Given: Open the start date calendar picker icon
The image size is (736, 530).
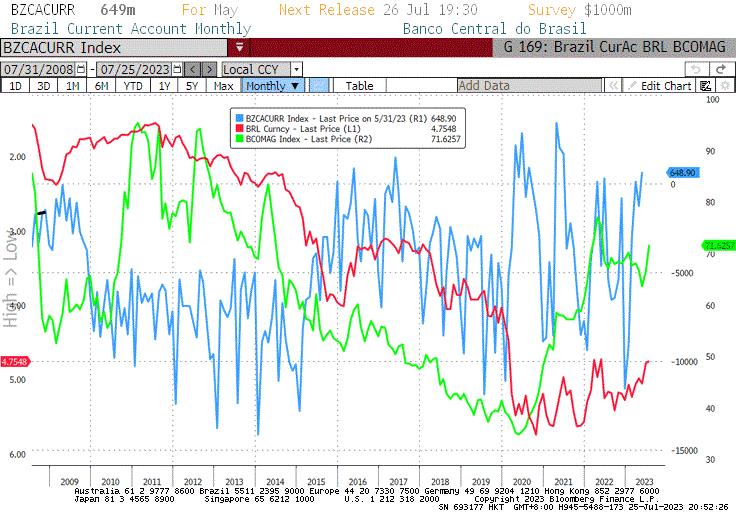Looking at the screenshot, I should coord(81,69).
